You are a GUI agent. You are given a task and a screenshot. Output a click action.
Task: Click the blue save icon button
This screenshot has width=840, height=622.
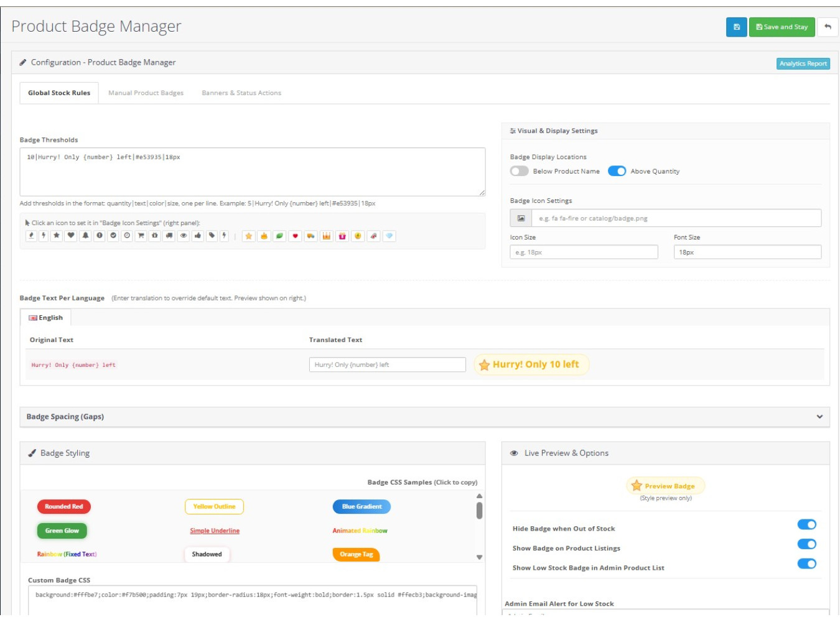point(736,27)
